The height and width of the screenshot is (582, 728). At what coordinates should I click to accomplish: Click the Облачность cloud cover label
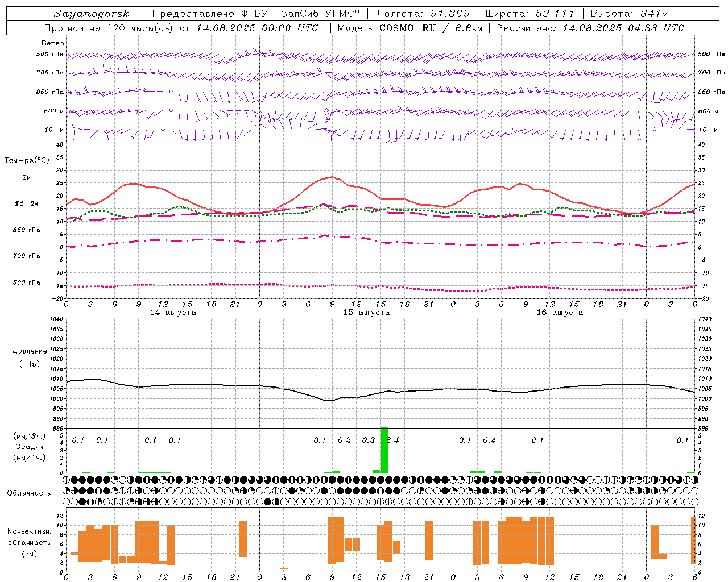[x=29, y=493]
